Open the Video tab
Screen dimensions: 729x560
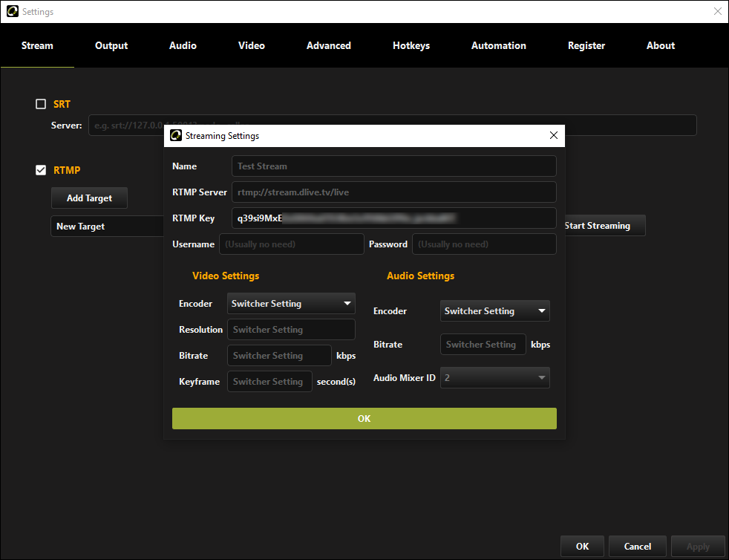tap(252, 45)
